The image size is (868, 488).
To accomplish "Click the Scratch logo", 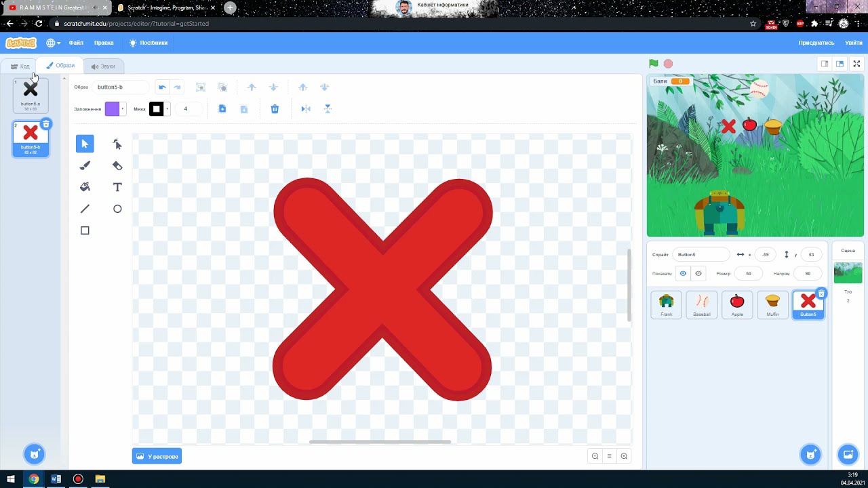I will (21, 43).
